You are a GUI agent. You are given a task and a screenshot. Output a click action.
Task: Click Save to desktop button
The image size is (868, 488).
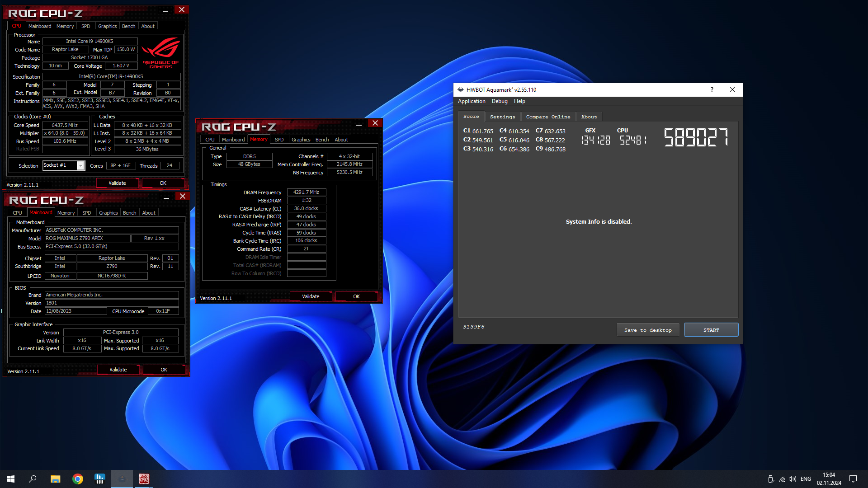(648, 330)
